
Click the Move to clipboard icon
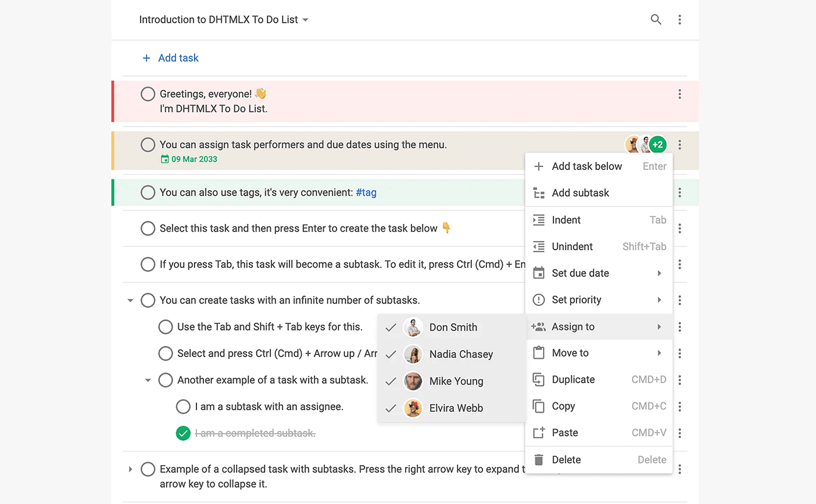[x=539, y=353]
